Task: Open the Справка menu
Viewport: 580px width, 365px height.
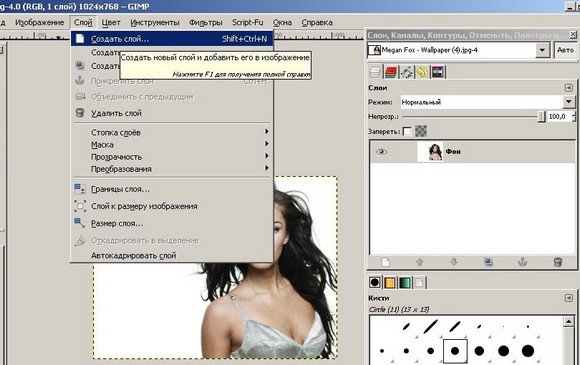Action: [x=317, y=23]
